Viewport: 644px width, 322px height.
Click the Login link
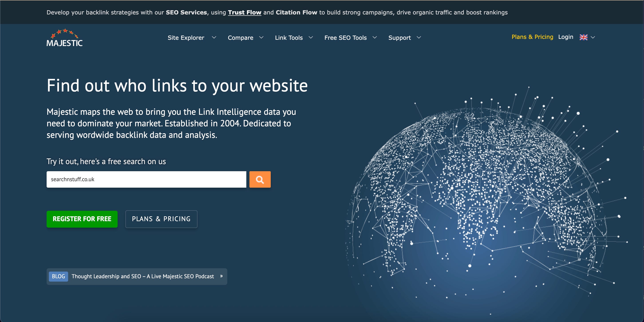[x=565, y=37]
